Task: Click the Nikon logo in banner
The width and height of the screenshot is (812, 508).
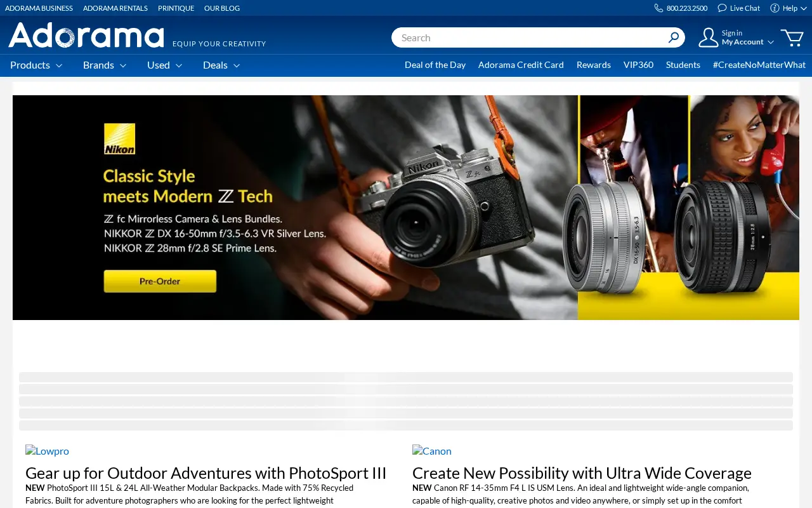Action: tap(120, 139)
